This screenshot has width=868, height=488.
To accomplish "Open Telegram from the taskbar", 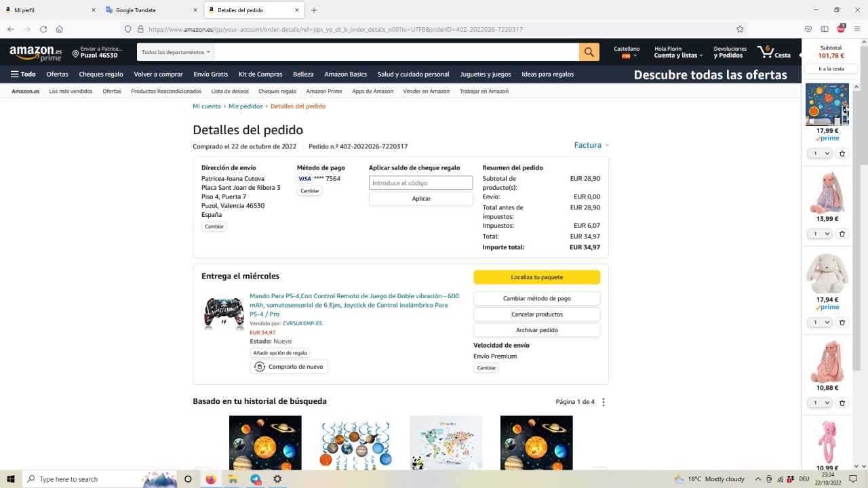I will coord(256,479).
